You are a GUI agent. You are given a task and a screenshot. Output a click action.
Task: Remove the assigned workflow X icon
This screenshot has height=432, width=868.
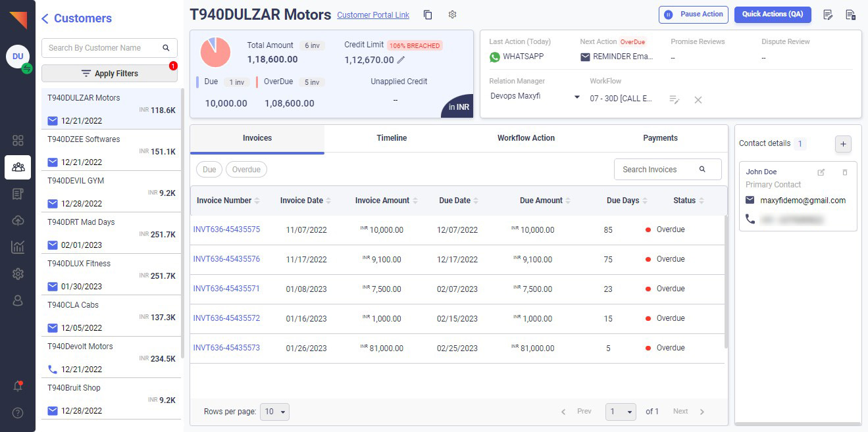coord(698,99)
